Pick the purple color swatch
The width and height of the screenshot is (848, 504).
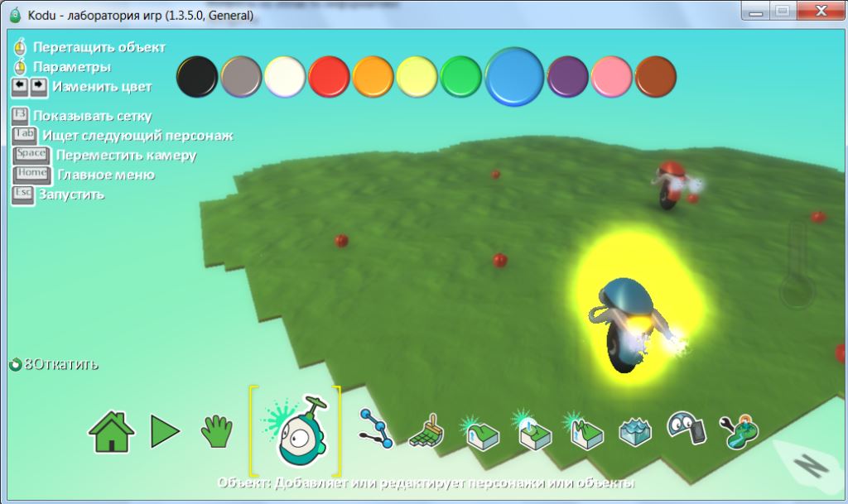(x=567, y=77)
